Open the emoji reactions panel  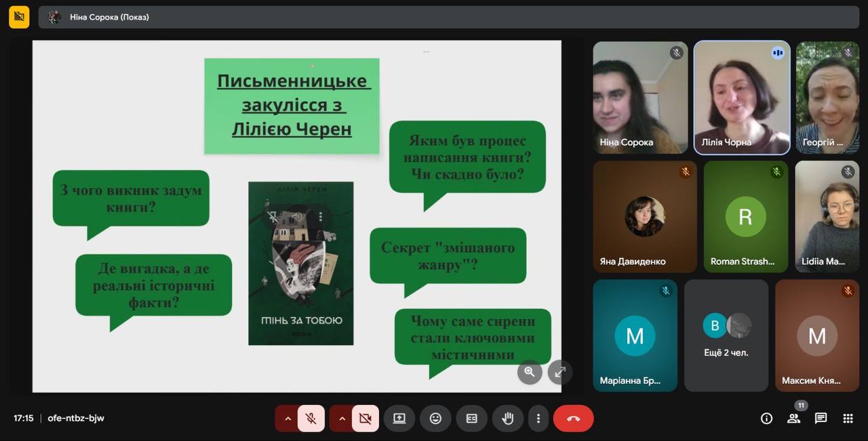coord(435,419)
